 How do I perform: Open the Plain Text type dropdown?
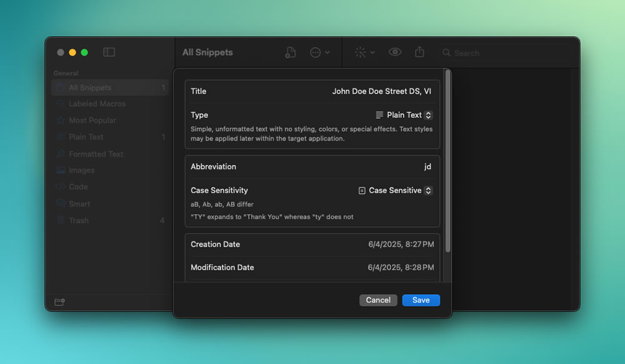click(404, 115)
